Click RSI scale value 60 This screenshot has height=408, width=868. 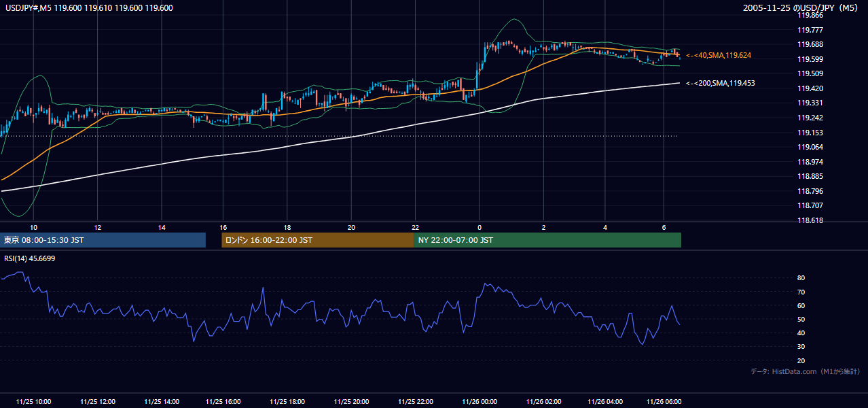(801, 306)
